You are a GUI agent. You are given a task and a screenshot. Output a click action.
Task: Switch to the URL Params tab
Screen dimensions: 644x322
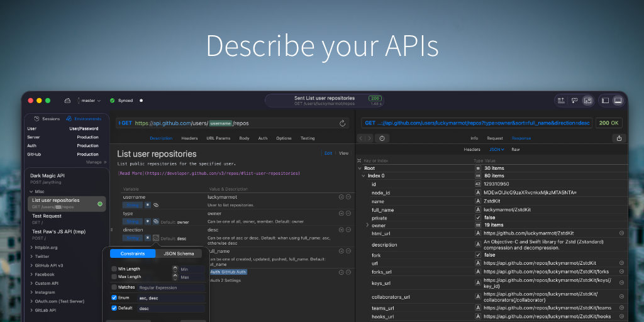(x=218, y=138)
